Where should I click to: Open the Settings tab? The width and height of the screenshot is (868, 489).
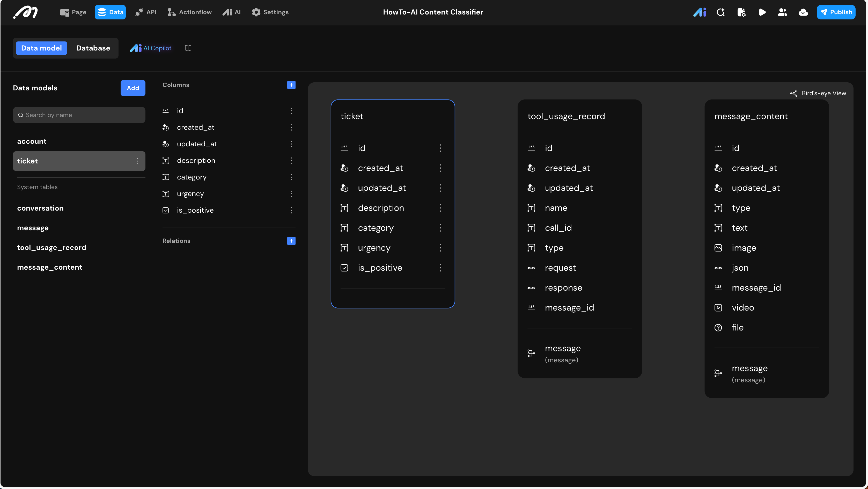(270, 12)
